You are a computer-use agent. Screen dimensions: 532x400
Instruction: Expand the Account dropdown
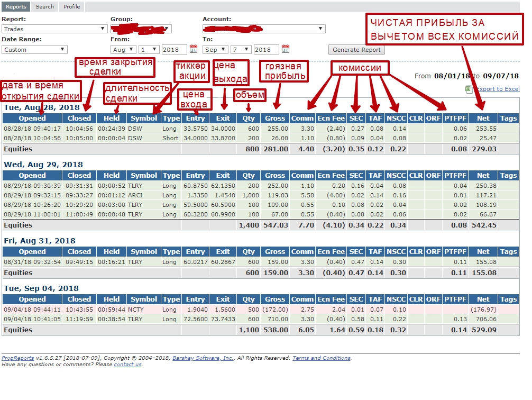click(x=263, y=29)
